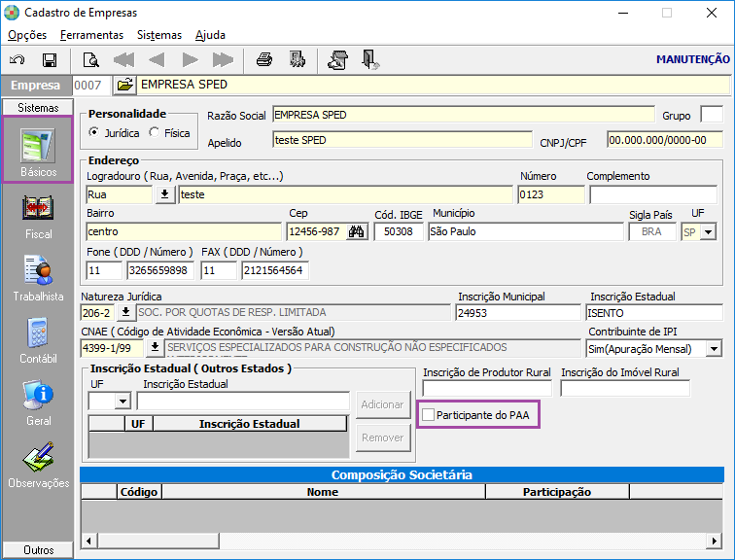Click the Razão Social field
735x560 pixels.
[x=463, y=115]
